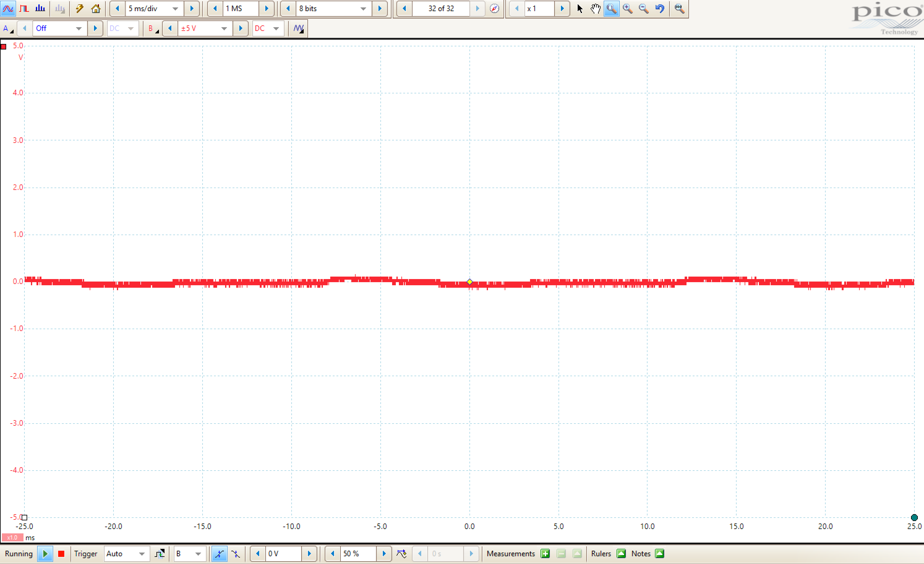Click the 0 V trigger threshold field
Screen dimensions: 924x564
point(284,553)
